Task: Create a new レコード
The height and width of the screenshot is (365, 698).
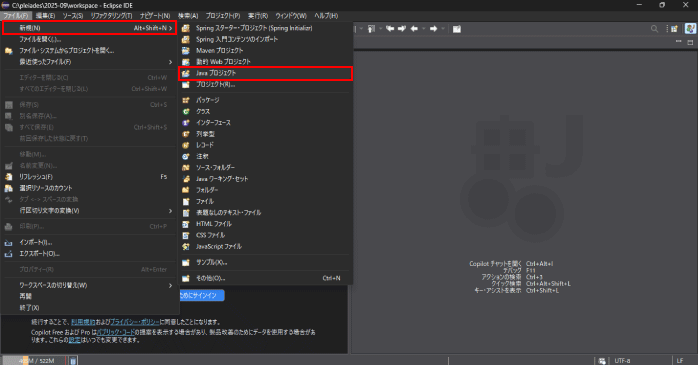Action: coord(265,145)
